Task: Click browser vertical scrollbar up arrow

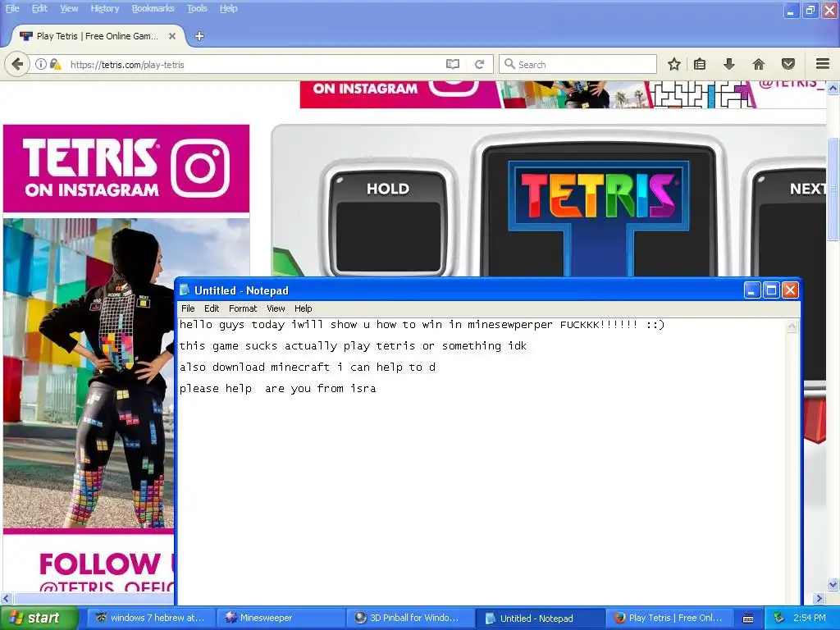Action: click(x=833, y=87)
